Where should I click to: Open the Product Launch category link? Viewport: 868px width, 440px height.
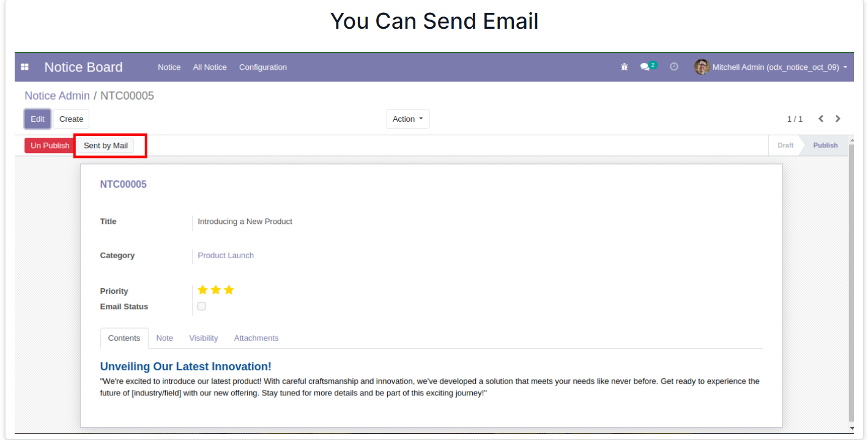point(226,255)
